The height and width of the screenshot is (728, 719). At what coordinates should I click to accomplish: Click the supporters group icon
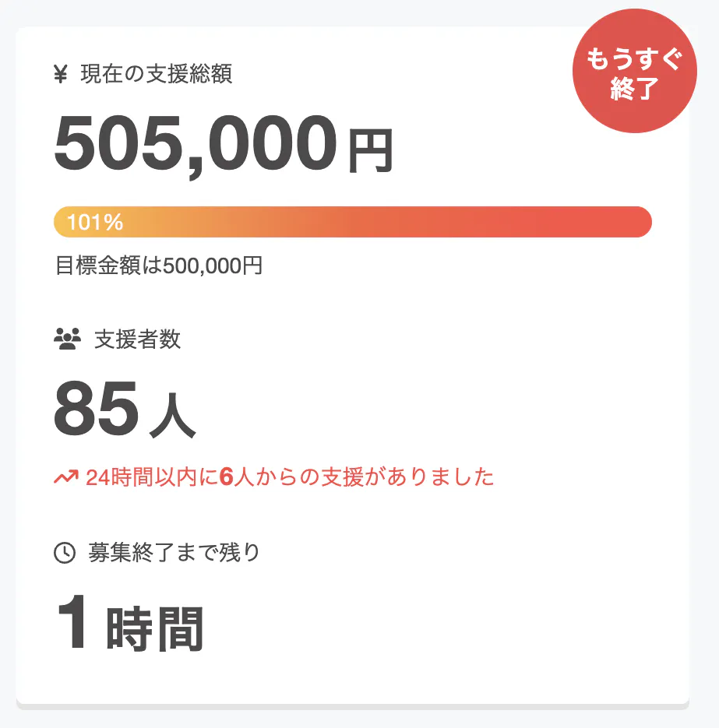click(68, 339)
